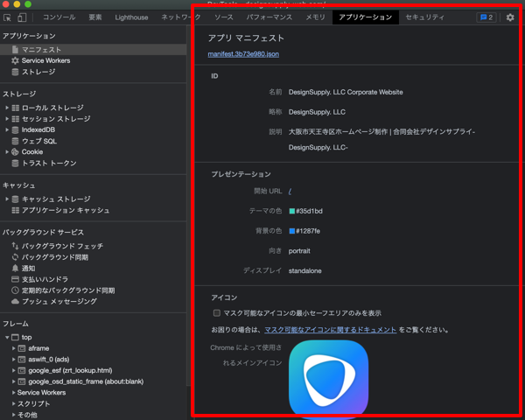Switch to the Lighthouse tab
Viewport: 525px width, 420px height.
[x=131, y=17]
